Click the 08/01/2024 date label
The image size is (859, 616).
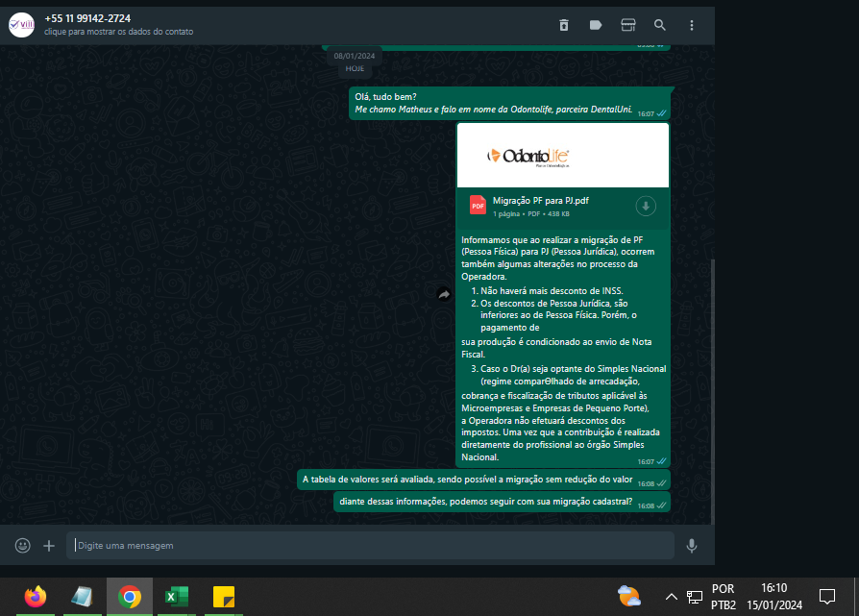click(x=355, y=56)
